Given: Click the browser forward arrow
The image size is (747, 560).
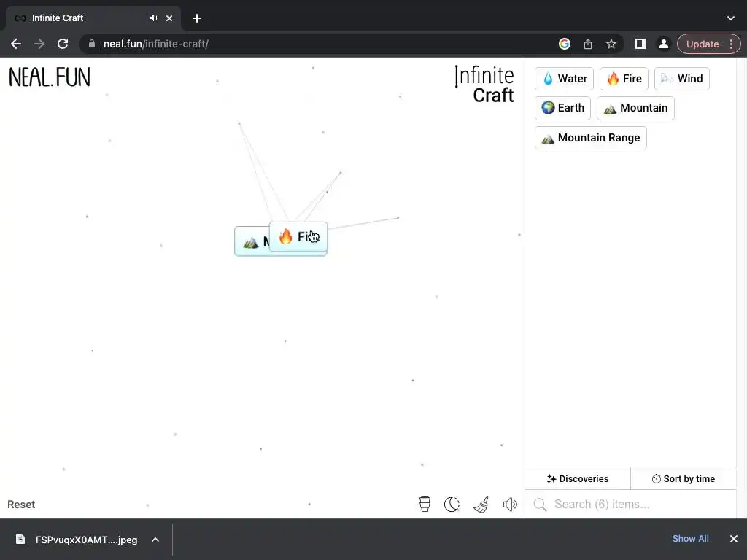Looking at the screenshot, I should (39, 44).
